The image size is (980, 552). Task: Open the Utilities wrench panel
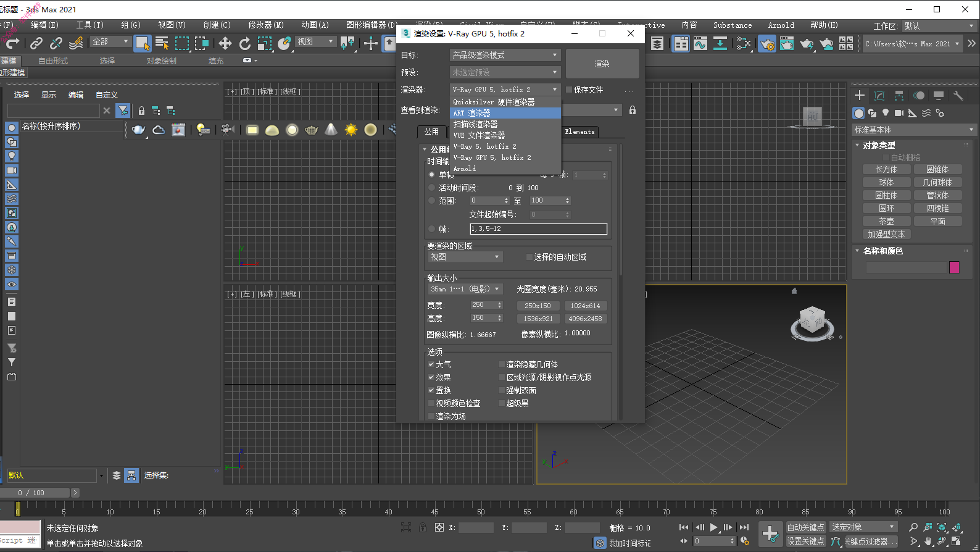coord(958,95)
